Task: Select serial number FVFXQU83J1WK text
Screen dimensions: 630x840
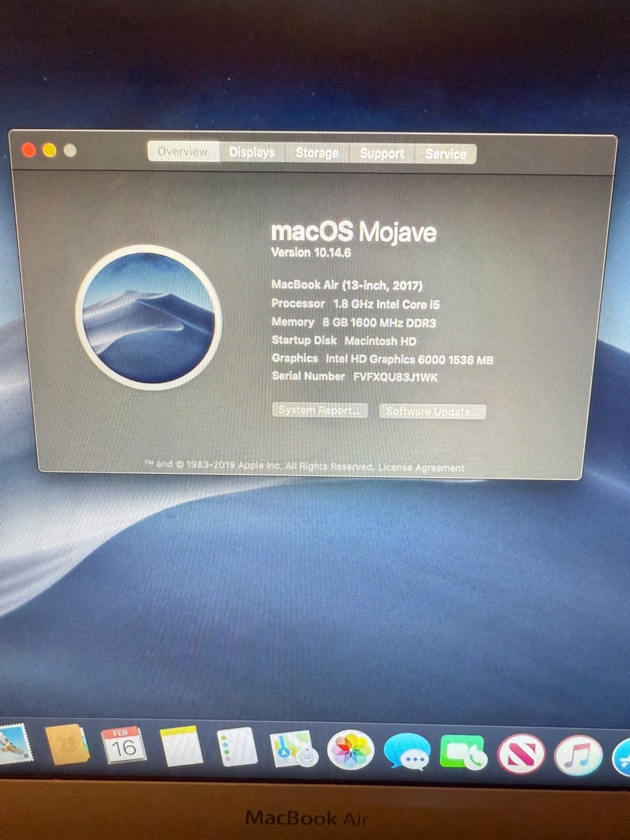Action: [395, 377]
